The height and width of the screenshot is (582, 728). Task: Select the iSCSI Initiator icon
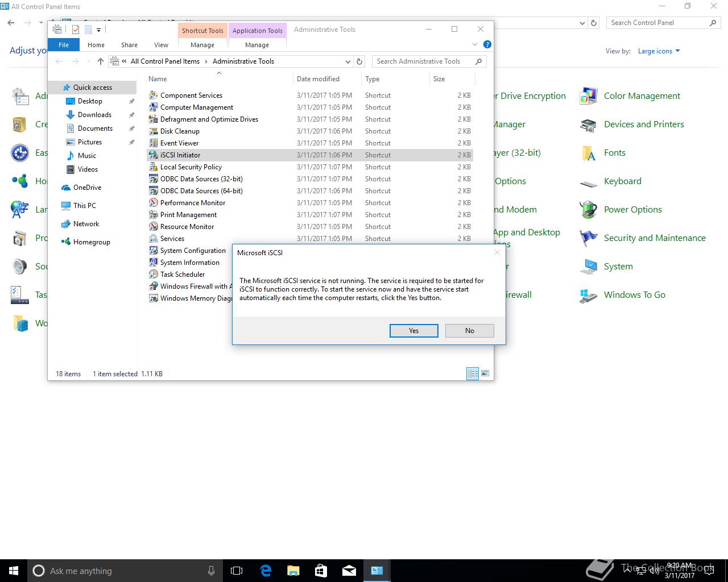pos(153,155)
